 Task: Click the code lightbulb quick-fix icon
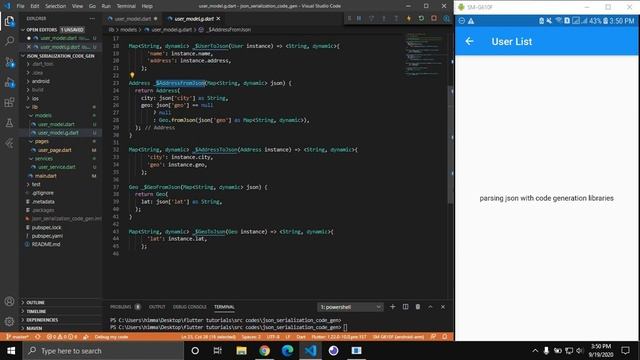pos(132,75)
